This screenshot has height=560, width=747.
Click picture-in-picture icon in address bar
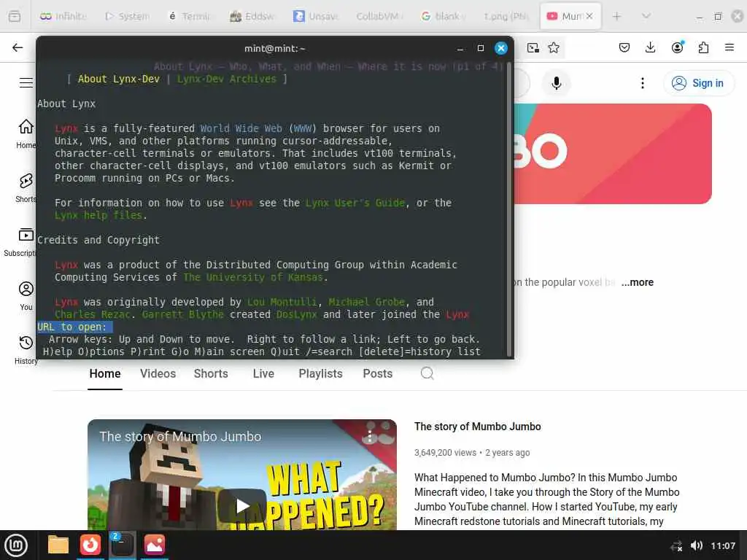click(533, 47)
